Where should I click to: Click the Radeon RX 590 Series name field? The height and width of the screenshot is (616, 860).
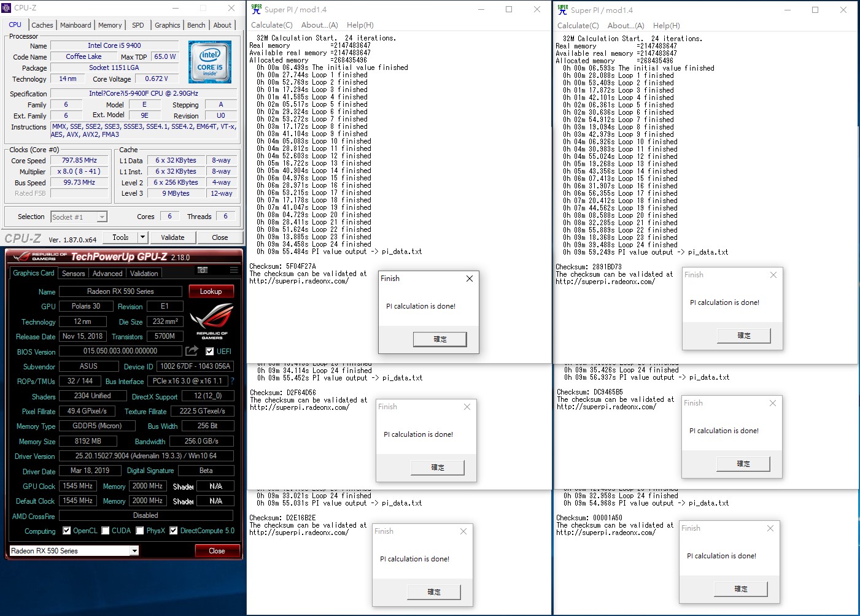coord(120,291)
